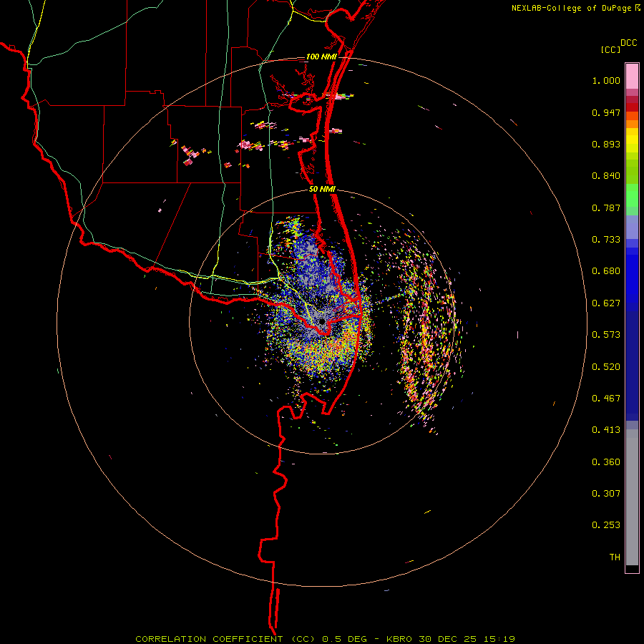This screenshot has height=644, width=644.
Task: Click the 100 NMI range ring label
Action: pos(321,57)
